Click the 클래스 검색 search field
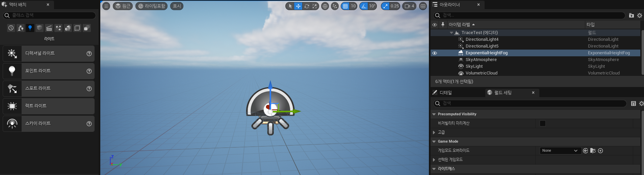This screenshot has height=175, width=644. (49, 16)
